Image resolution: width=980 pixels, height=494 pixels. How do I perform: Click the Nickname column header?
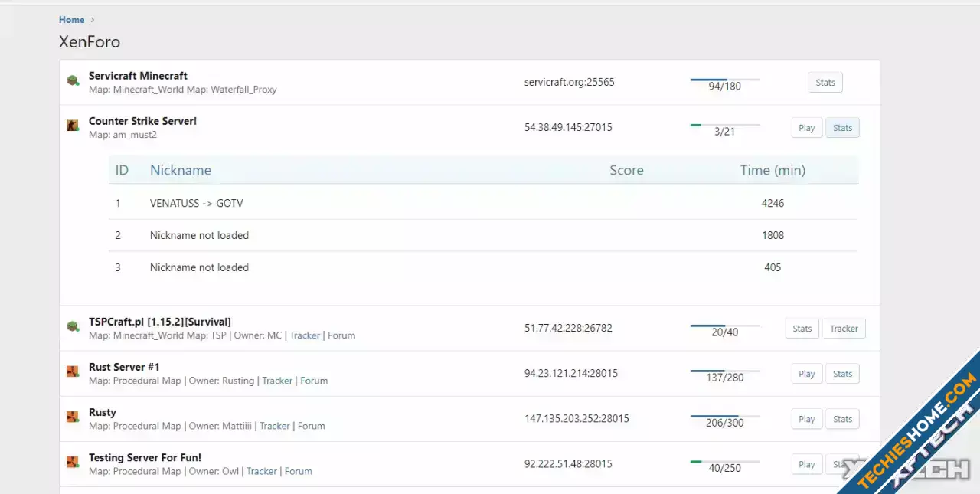click(x=181, y=170)
